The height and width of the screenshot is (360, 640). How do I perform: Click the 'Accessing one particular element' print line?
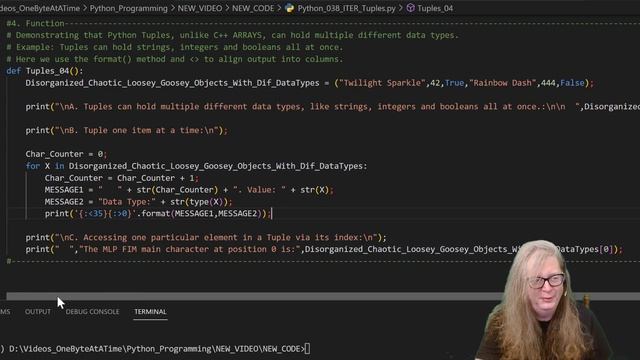click(206, 237)
